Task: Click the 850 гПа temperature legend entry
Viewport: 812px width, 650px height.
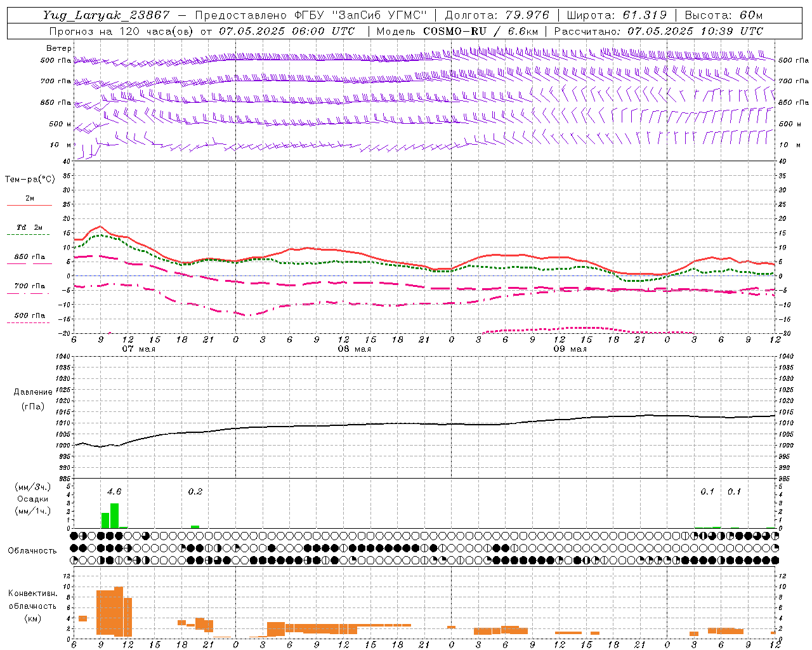Action: 29,257
